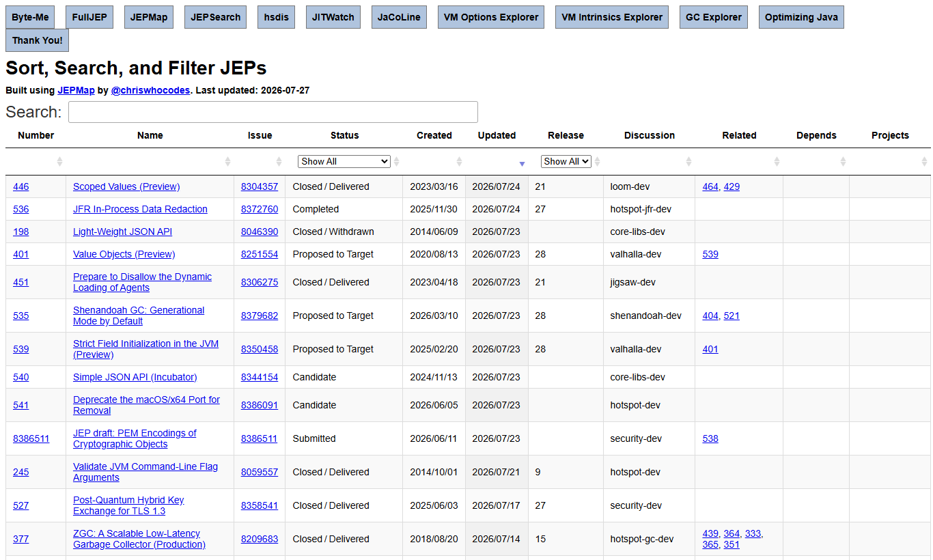
Task: Open Scoped Values (Preview) link
Action: click(126, 186)
